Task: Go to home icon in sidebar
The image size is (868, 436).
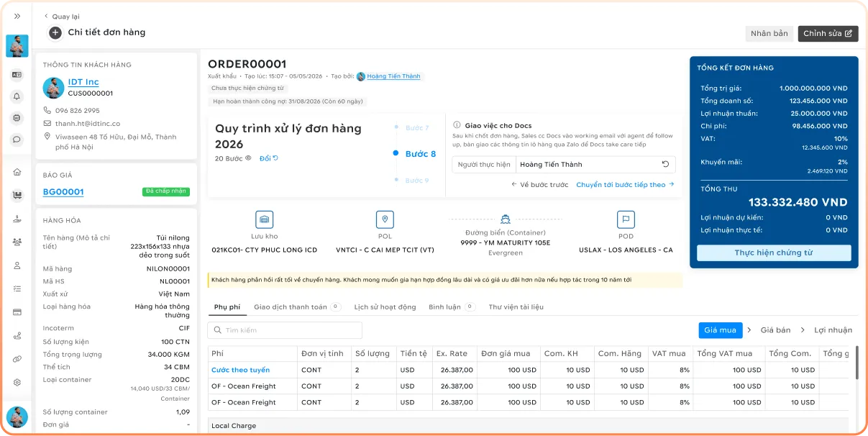Action: tap(17, 173)
